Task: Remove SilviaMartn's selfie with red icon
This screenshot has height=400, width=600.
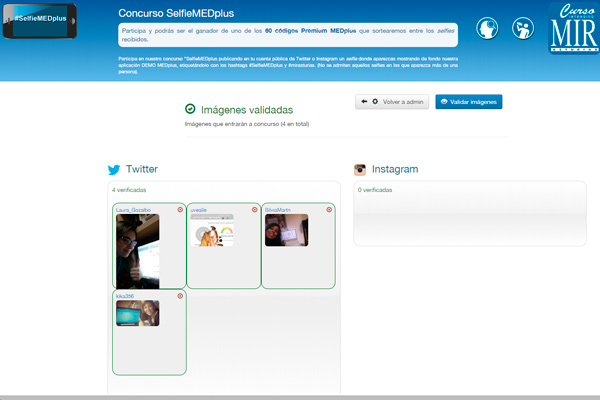Action: [328, 210]
